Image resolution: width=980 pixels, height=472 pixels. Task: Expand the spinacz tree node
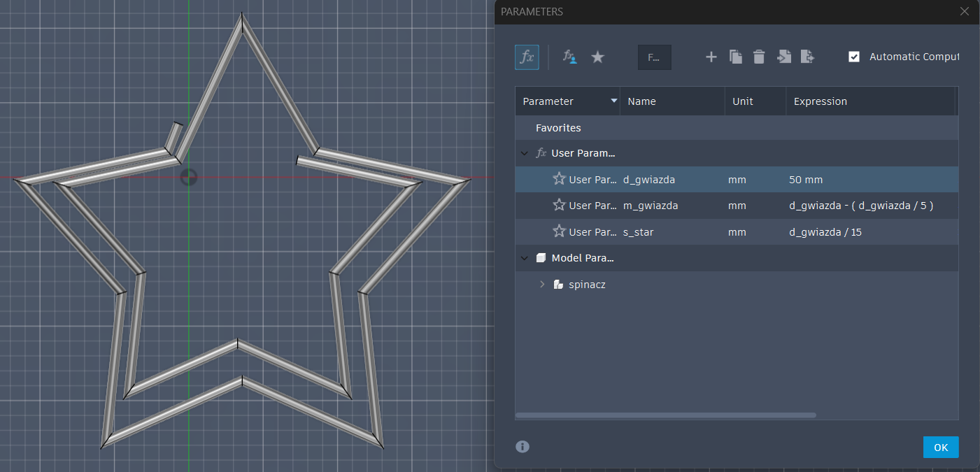coord(542,285)
